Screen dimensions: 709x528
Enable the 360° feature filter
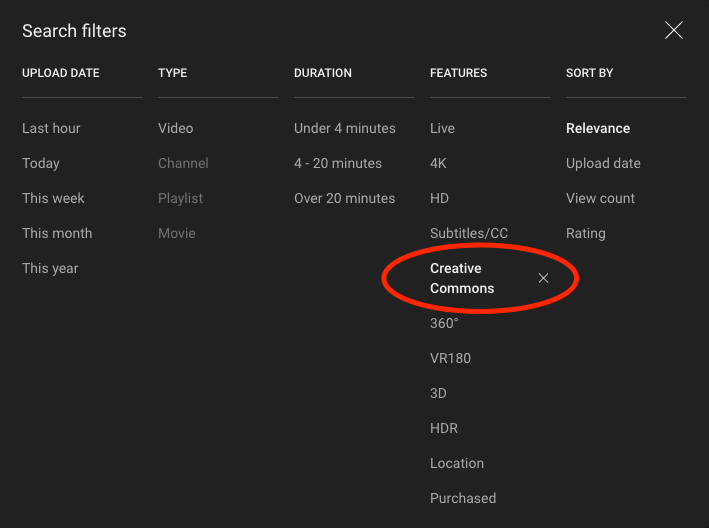click(x=444, y=323)
